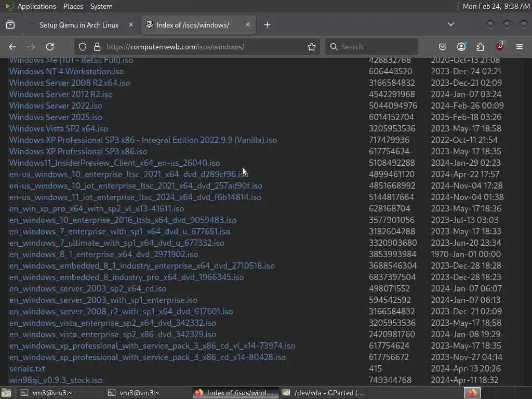Open Windows XP Professional SP3 x86 Integral Edition link
532x399 pixels.
click(x=143, y=140)
